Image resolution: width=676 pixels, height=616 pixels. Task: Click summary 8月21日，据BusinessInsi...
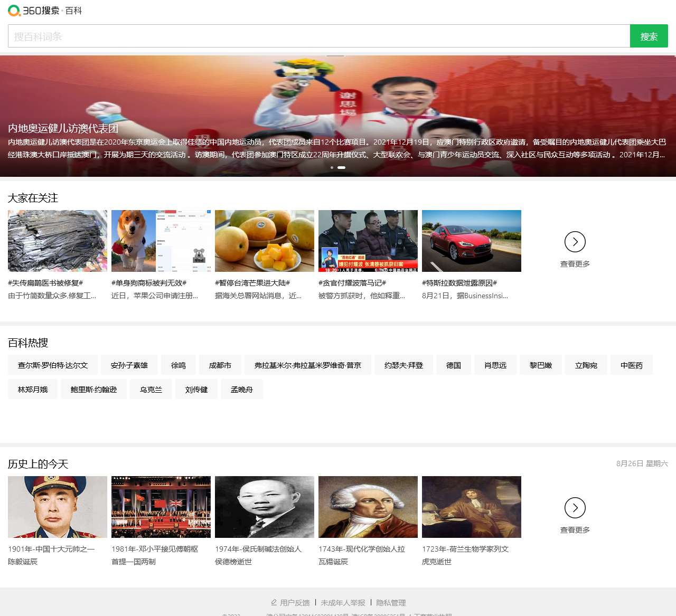pos(465,296)
